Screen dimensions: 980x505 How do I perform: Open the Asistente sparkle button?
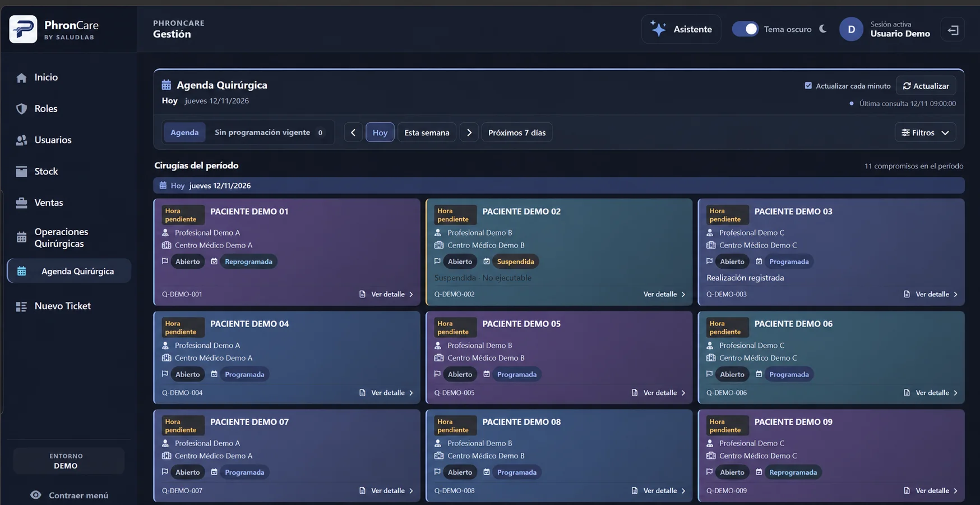pos(681,29)
